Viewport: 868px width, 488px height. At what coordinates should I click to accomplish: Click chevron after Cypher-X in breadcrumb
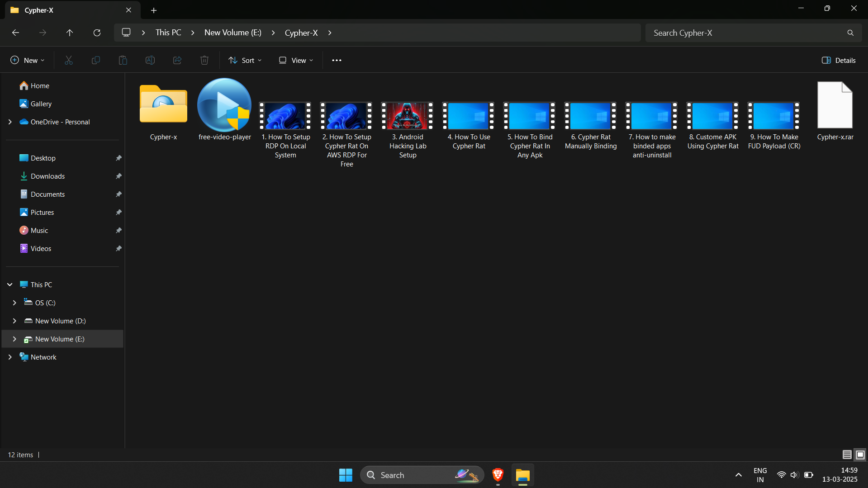(x=330, y=33)
